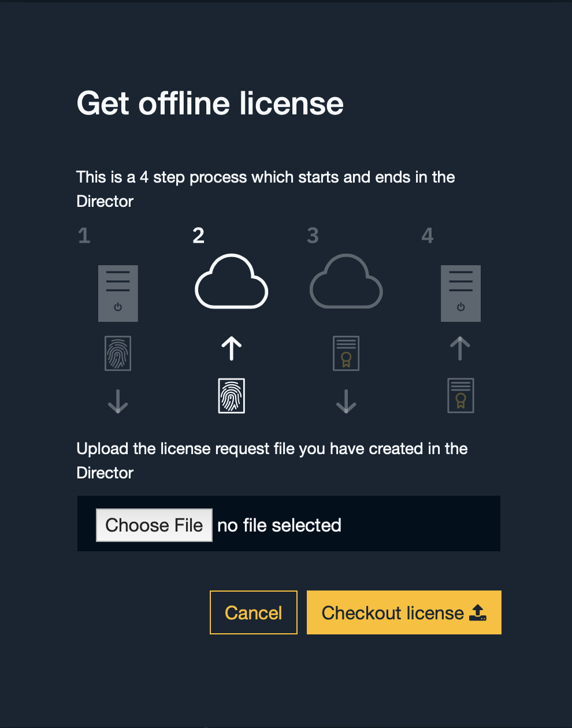Click the down arrow under step 3

[346, 402]
